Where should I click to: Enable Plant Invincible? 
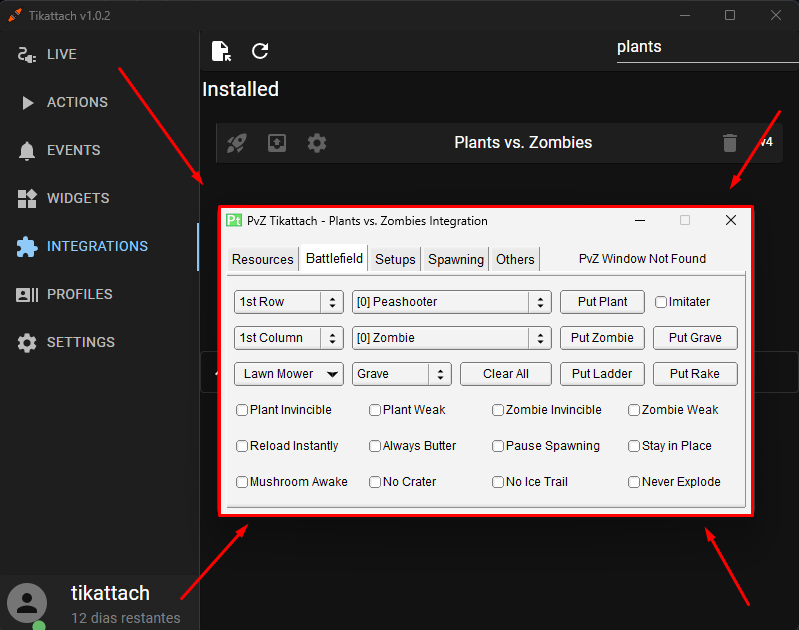point(242,410)
